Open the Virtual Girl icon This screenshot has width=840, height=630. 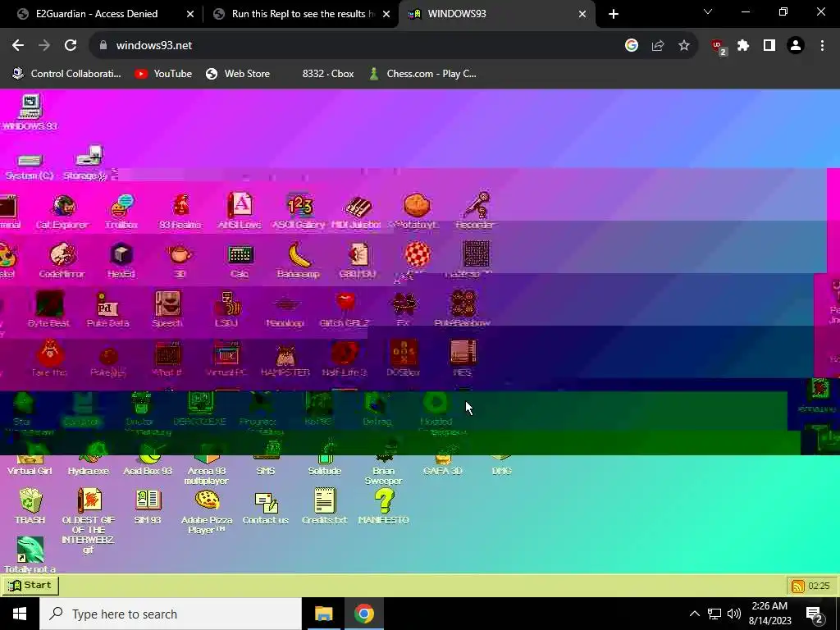coord(30,464)
